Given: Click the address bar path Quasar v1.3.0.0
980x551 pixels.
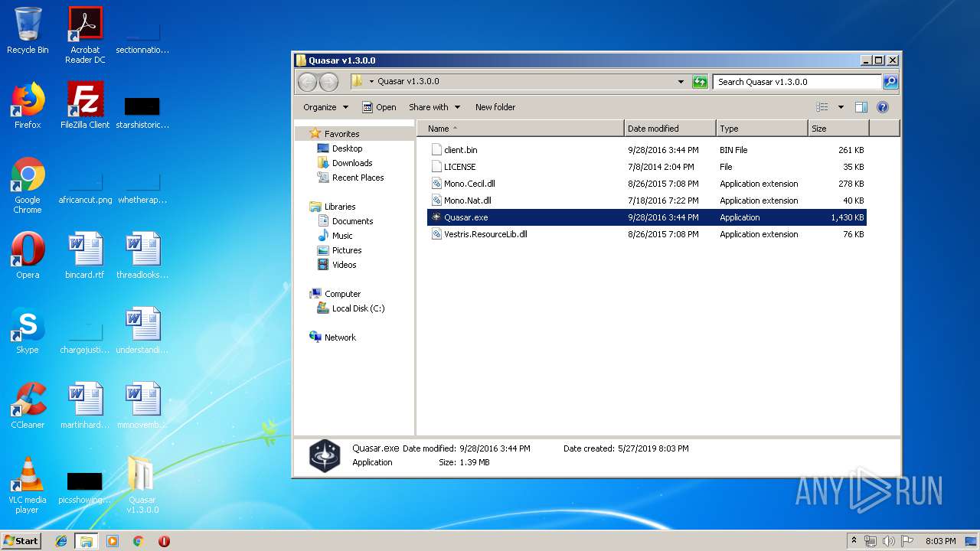Looking at the screenshot, I should click(408, 81).
